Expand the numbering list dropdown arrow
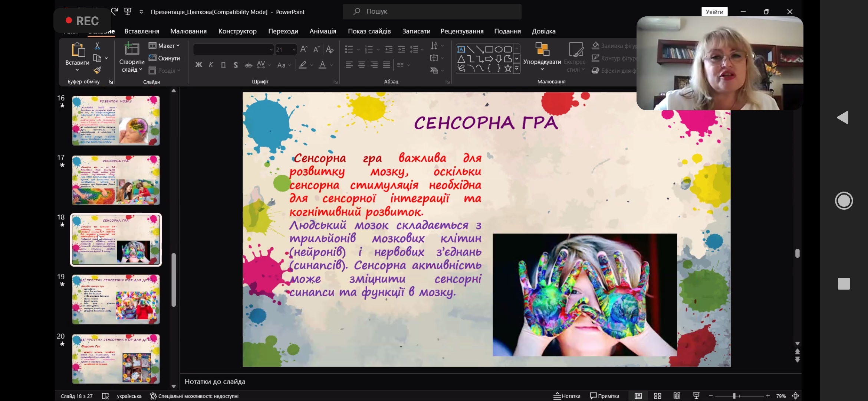The height and width of the screenshot is (401, 868). (378, 49)
